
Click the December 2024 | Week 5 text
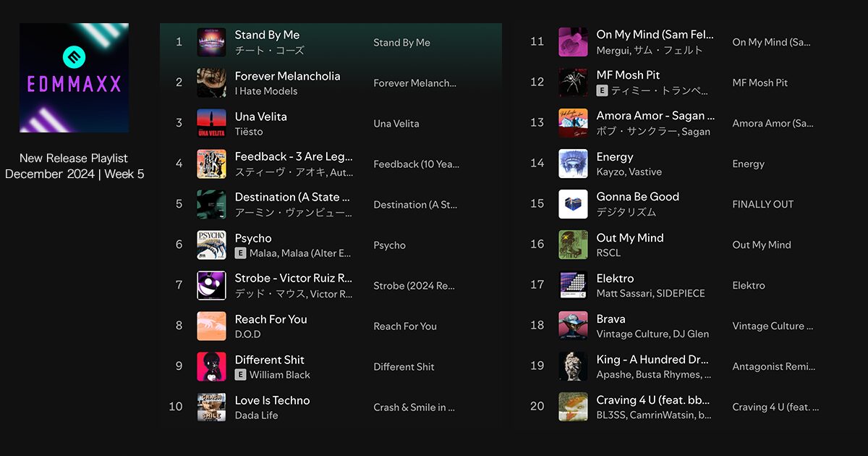[75, 174]
